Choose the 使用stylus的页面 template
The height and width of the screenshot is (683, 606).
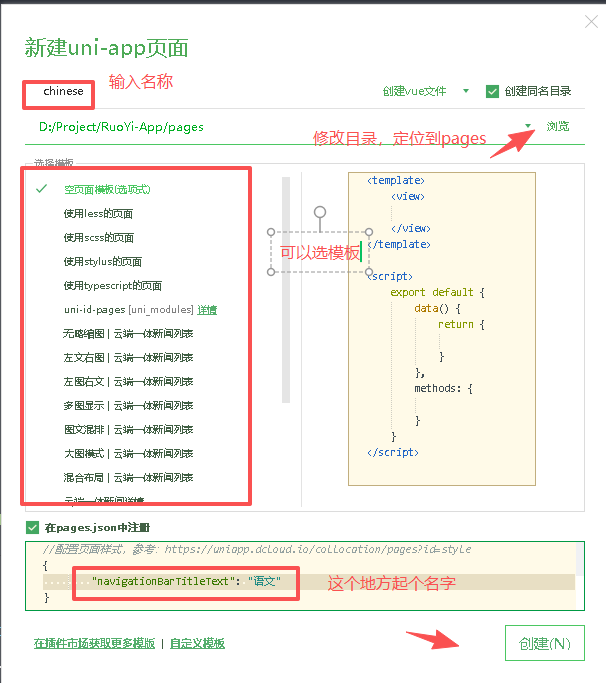[102, 261]
